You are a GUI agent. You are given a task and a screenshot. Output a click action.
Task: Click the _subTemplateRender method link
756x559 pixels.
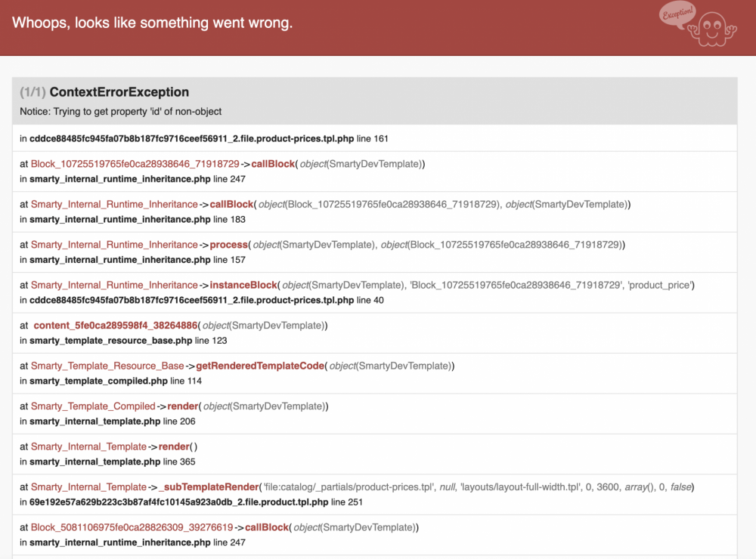(x=209, y=487)
